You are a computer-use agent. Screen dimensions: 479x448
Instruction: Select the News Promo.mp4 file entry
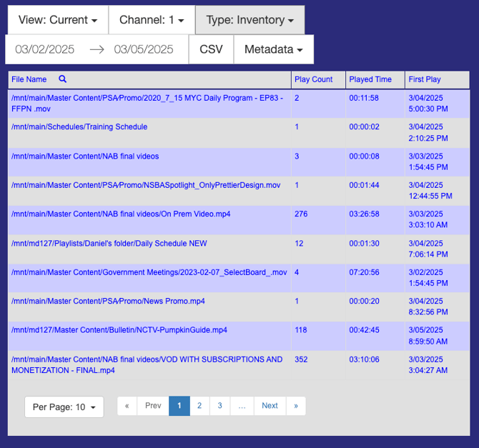point(108,302)
